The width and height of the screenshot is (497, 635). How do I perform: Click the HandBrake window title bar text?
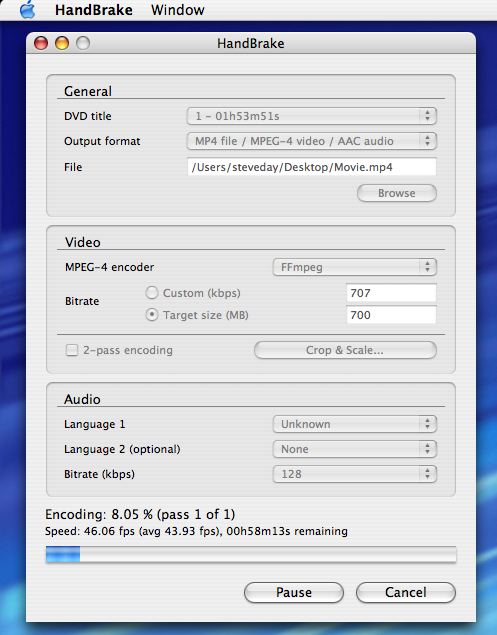(250, 43)
